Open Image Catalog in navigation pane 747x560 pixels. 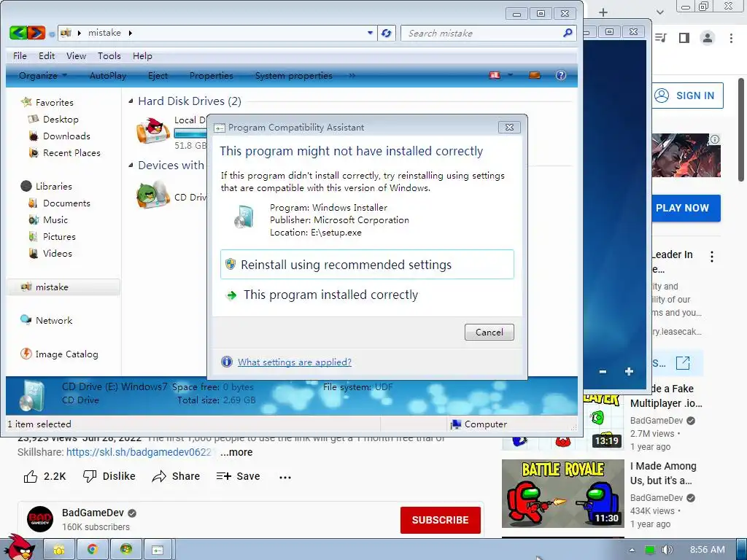click(x=66, y=354)
